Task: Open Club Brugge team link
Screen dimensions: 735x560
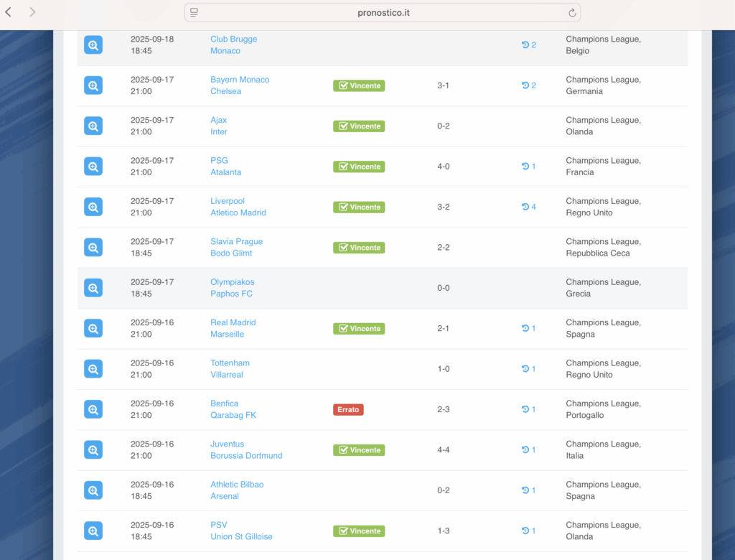Action: 233,39
